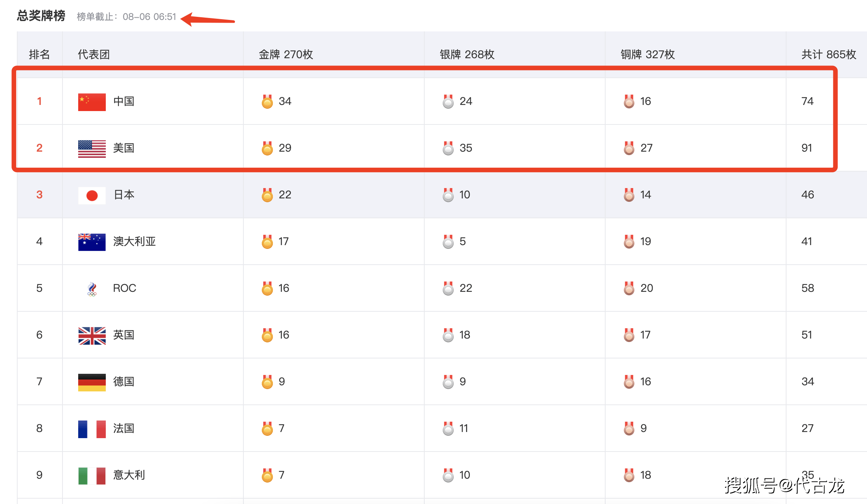867x504 pixels.
Task: Click bronze medal icon in China row
Action: [629, 101]
